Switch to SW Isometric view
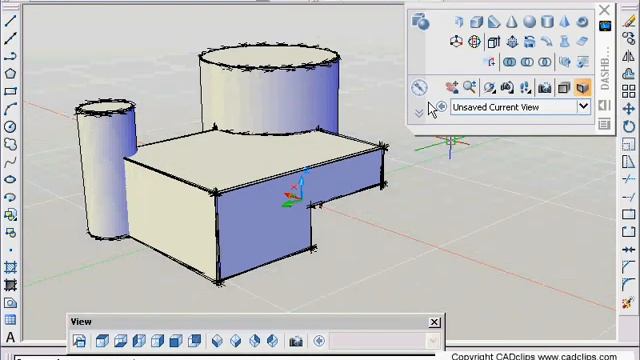The height and width of the screenshot is (360, 640). click(217, 341)
